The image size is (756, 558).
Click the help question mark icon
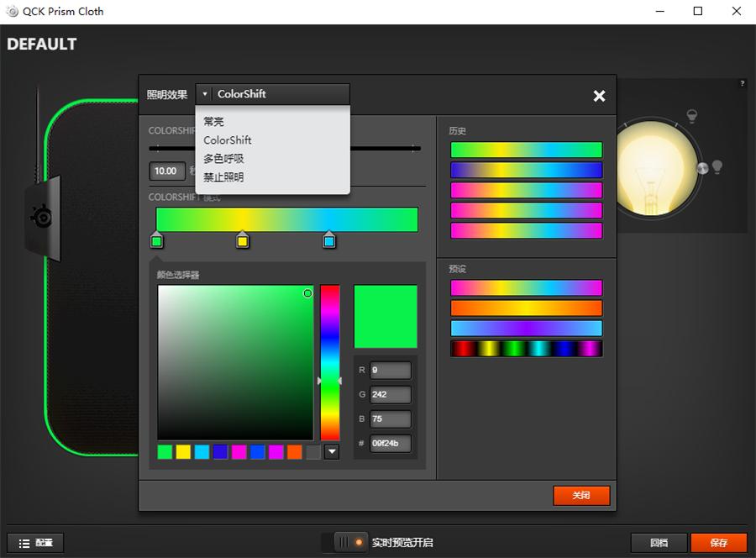click(x=742, y=84)
